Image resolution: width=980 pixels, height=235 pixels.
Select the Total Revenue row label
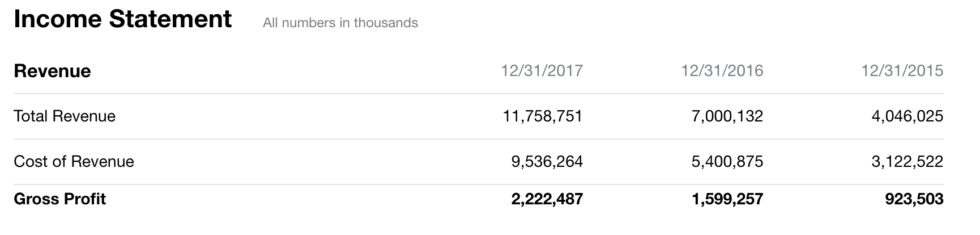tap(65, 116)
